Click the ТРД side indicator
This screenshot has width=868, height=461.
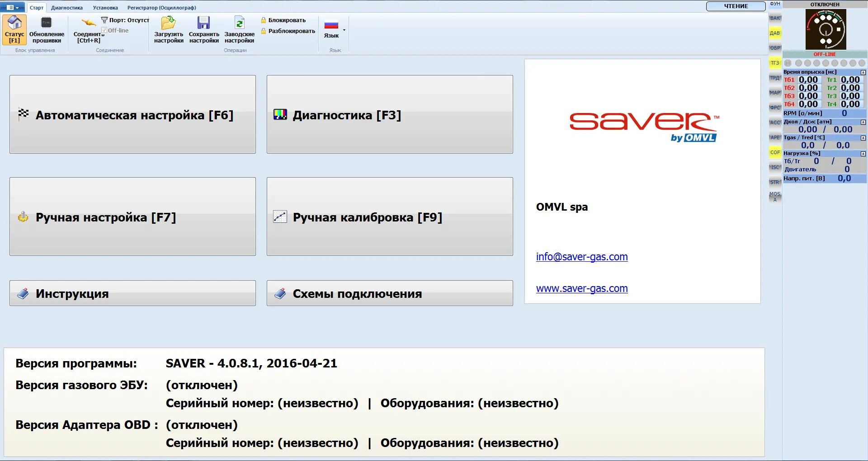(775, 78)
